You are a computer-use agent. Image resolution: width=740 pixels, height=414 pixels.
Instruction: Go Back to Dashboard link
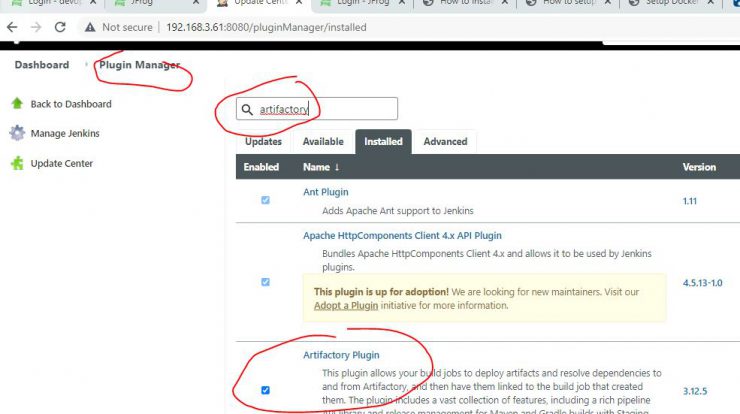tap(71, 104)
